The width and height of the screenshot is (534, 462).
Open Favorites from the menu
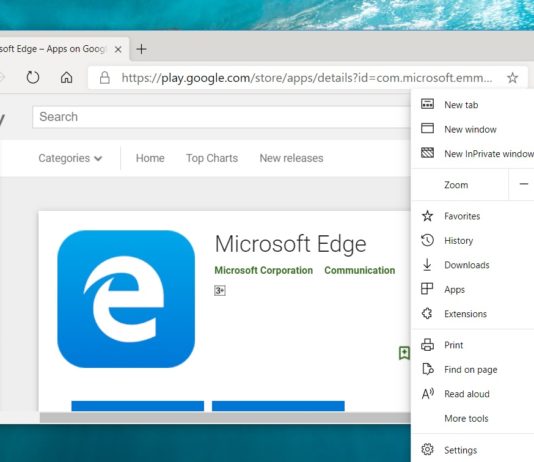coord(472,216)
